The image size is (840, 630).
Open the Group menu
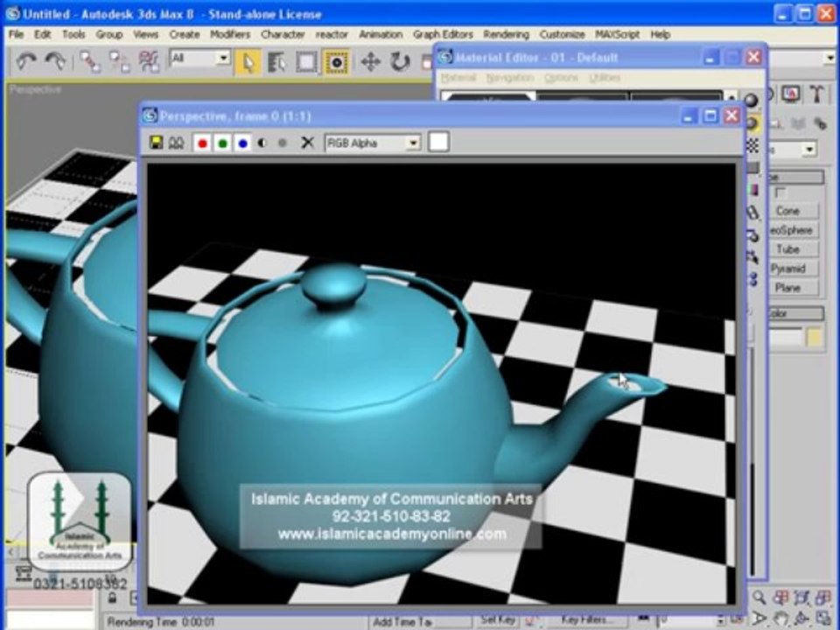coord(109,34)
